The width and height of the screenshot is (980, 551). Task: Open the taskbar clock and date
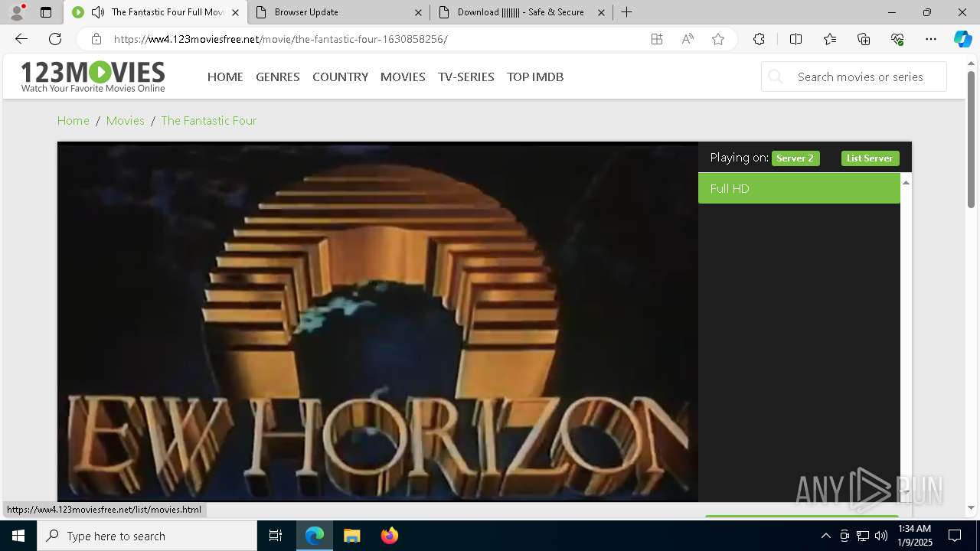914,536
